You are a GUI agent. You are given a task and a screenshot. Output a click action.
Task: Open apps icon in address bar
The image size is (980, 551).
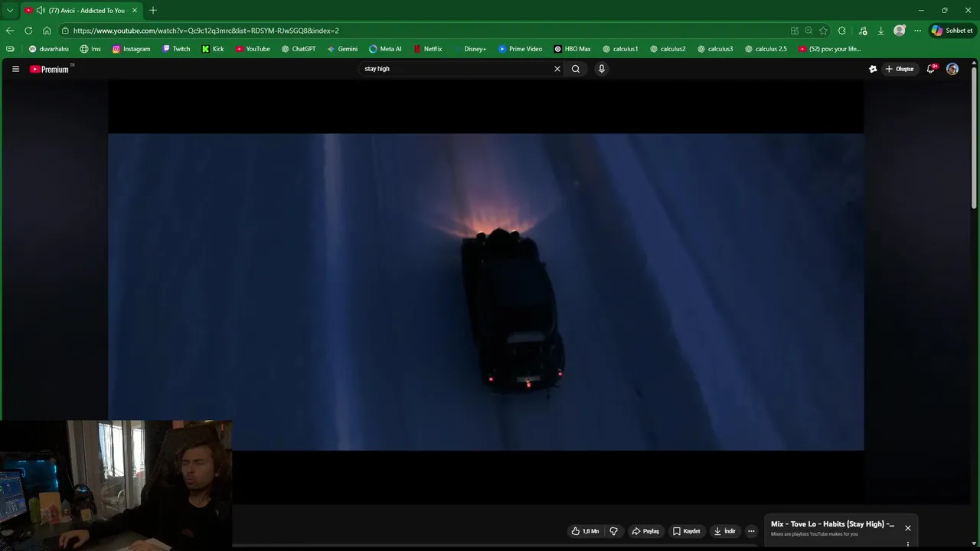click(795, 31)
